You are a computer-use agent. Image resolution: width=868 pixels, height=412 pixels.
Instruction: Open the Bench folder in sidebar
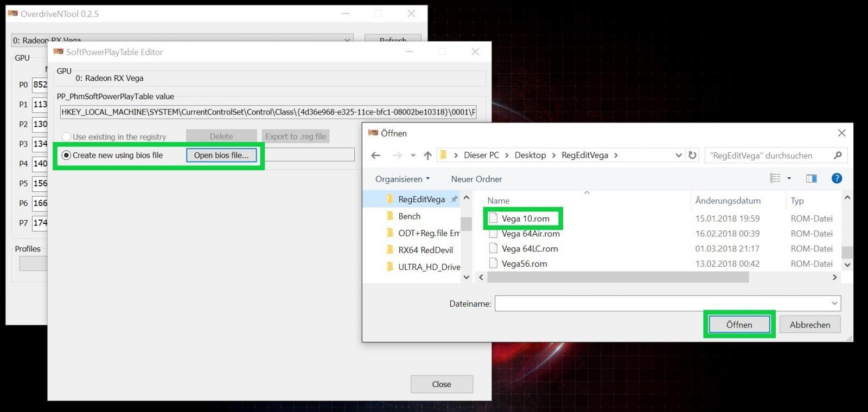point(409,216)
